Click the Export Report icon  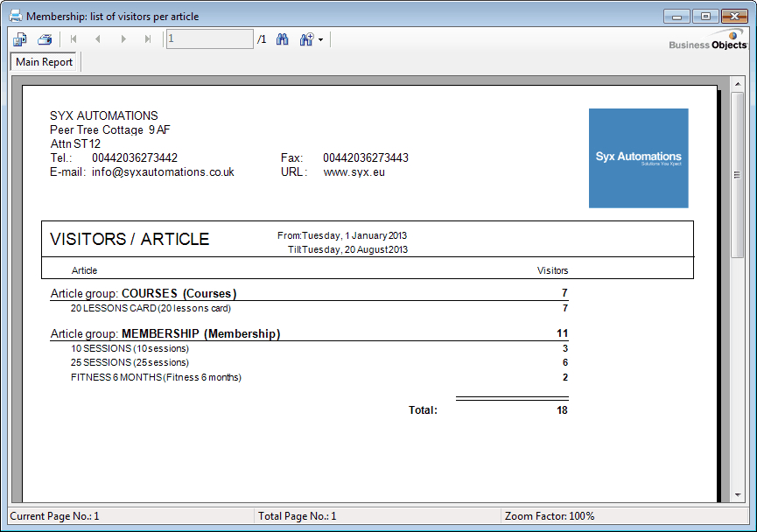pyautogui.click(x=20, y=39)
